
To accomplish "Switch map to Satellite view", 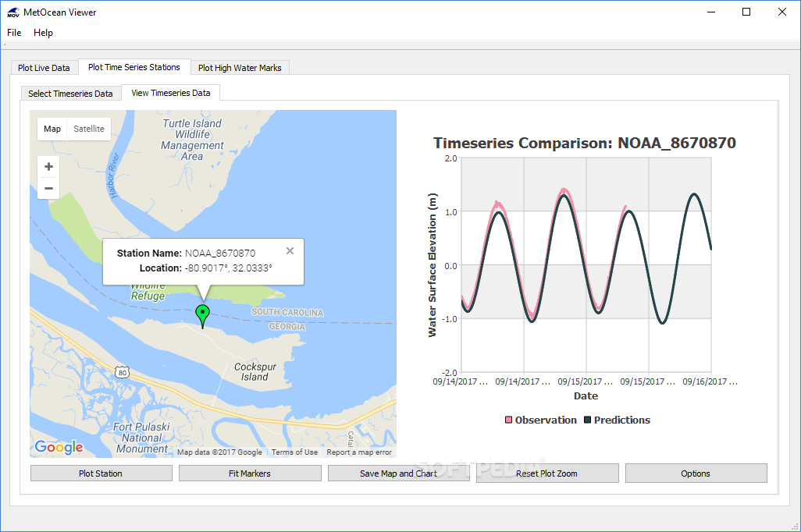I will point(89,129).
